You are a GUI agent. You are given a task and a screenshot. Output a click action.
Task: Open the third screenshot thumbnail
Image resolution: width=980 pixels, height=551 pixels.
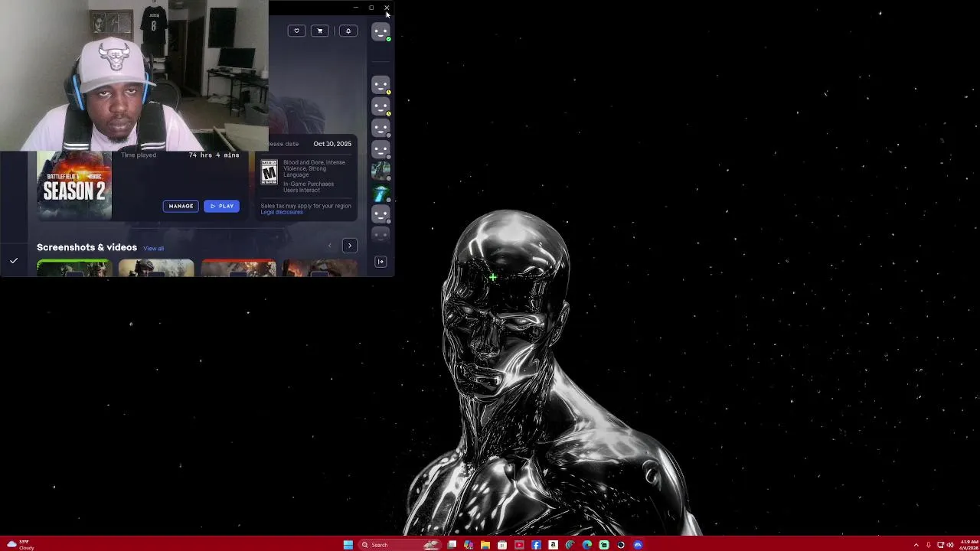239,268
